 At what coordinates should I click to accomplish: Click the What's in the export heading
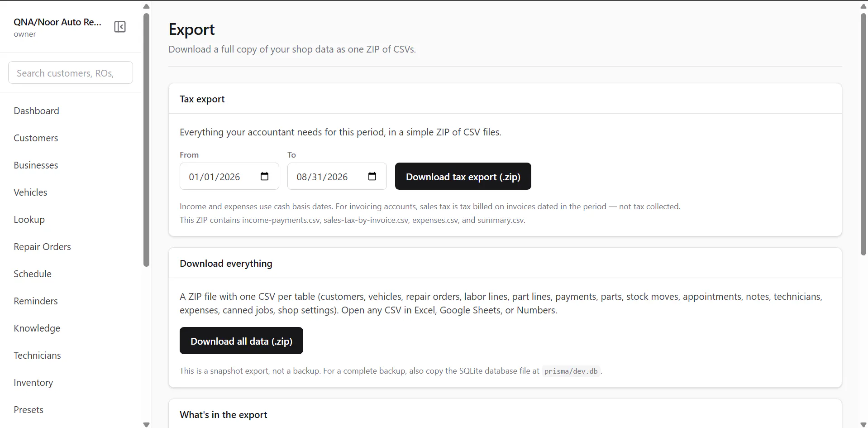tap(223, 415)
